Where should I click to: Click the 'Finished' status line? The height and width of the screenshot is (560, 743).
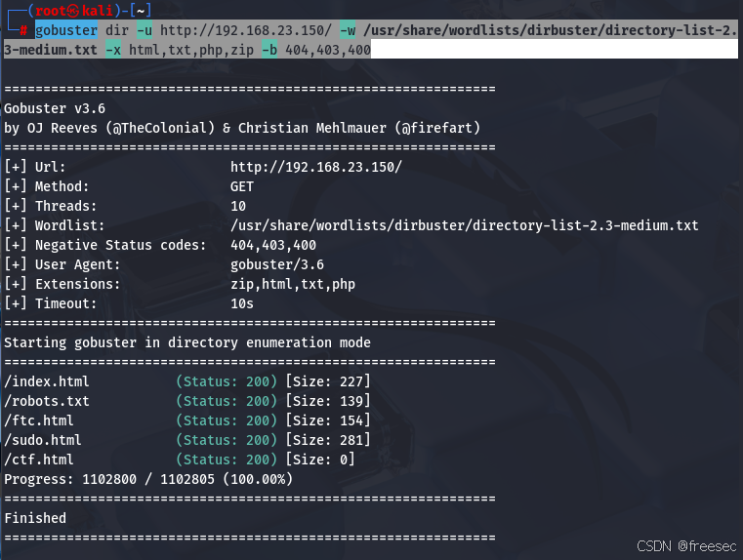coord(35,518)
